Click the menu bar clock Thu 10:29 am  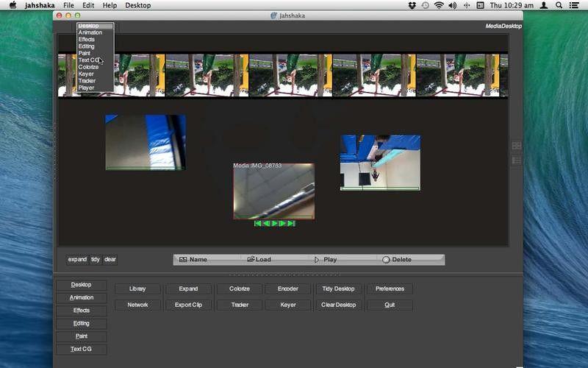(512, 5)
